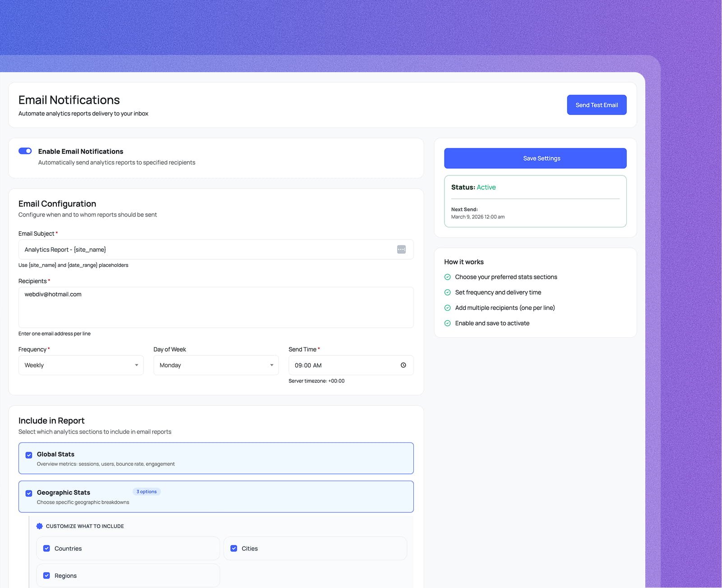This screenshot has height=588, width=722.
Task: Click the '3 options' badge on Geographic Stats
Action: [x=147, y=492]
